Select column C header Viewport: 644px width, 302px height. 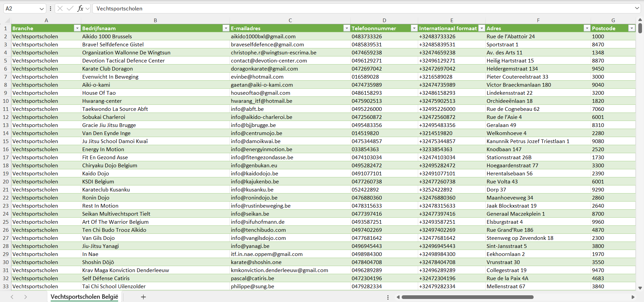[x=290, y=20]
